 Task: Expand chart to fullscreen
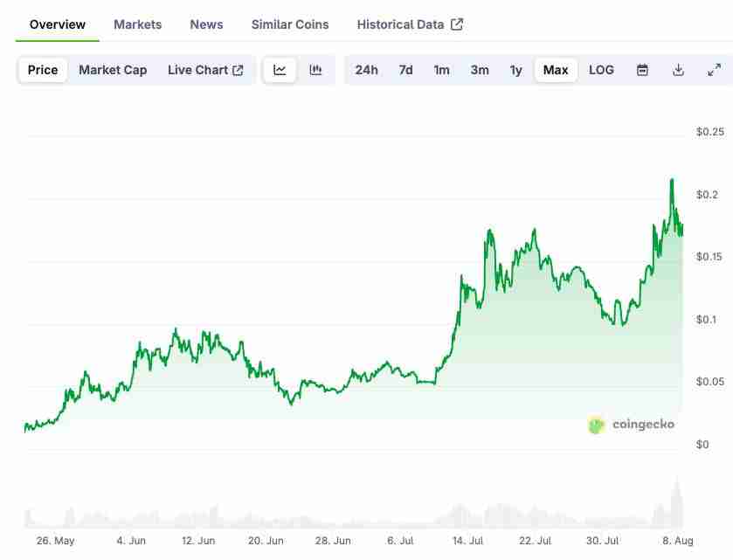714,70
